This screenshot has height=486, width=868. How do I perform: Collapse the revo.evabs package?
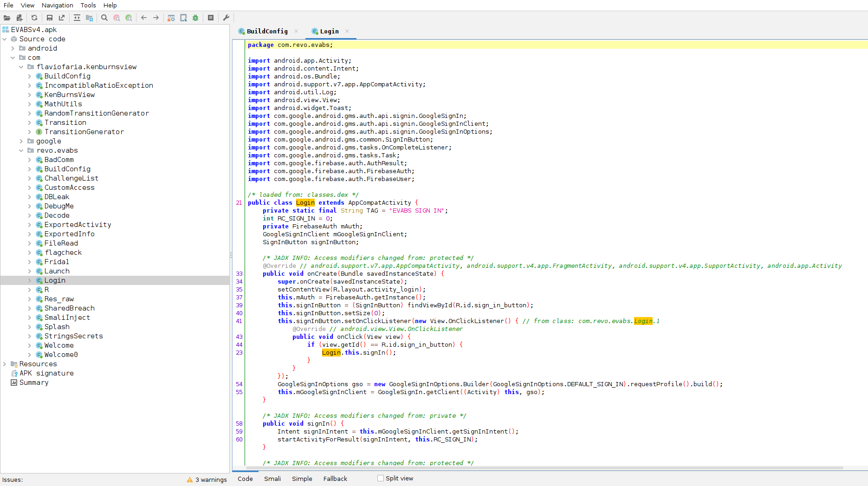[21, 150]
